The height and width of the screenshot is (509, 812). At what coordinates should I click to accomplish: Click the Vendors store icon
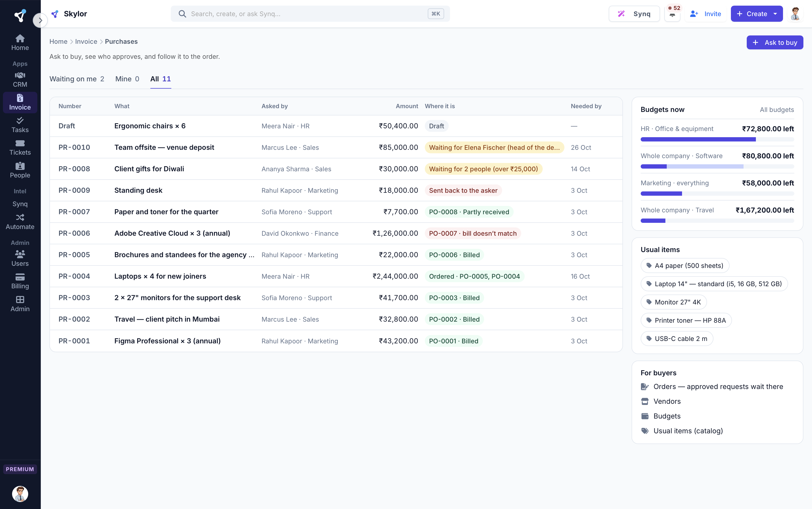pyautogui.click(x=645, y=401)
